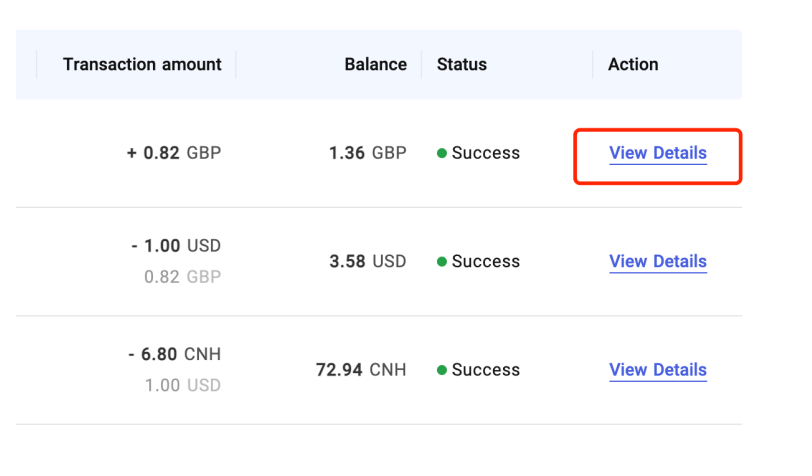Click the green status dot in the 72.94 CNH row

tap(441, 370)
